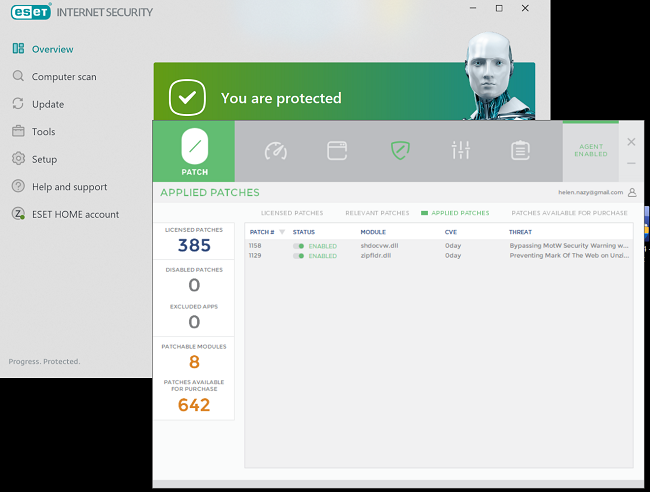This screenshot has height=492, width=650.
Task: Click patches available for purchase count 642
Action: point(194,405)
